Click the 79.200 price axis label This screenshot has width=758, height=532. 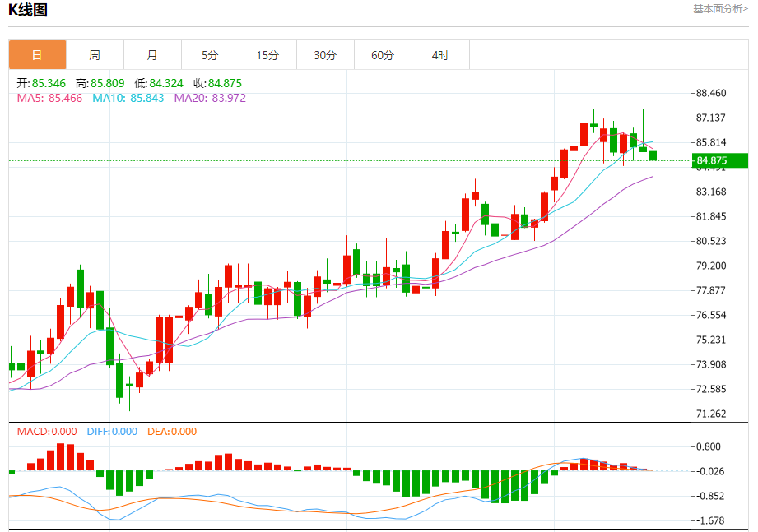710,266
